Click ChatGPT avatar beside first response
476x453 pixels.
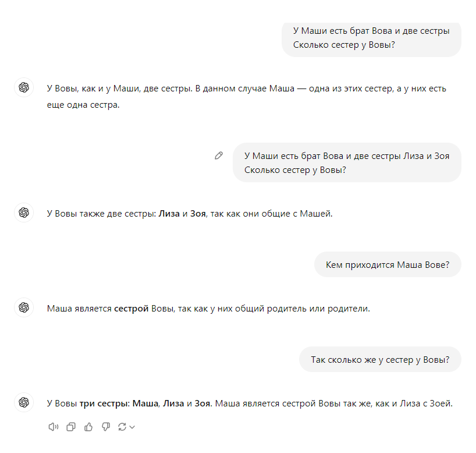[24, 87]
